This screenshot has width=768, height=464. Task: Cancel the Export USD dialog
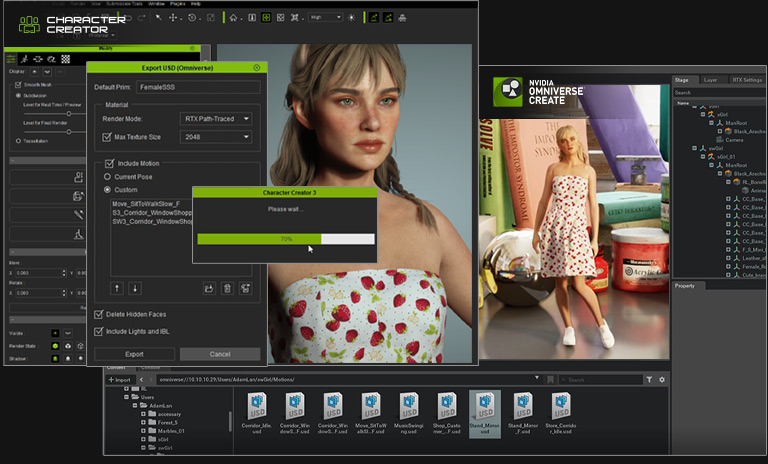pyautogui.click(x=219, y=354)
